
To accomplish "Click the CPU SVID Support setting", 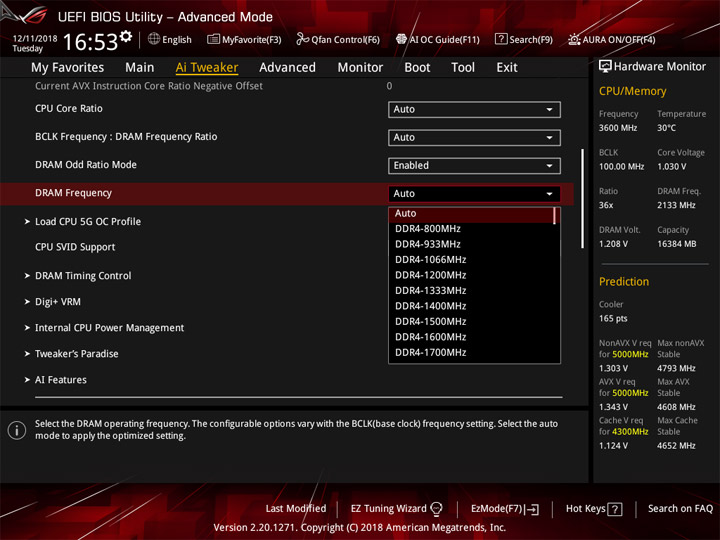I will (75, 247).
